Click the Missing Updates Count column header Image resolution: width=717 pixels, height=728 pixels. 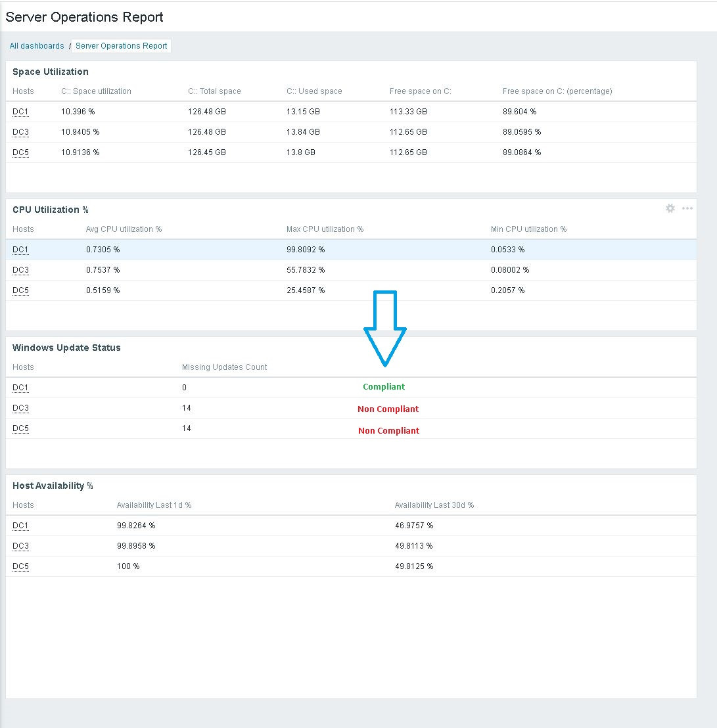(224, 367)
